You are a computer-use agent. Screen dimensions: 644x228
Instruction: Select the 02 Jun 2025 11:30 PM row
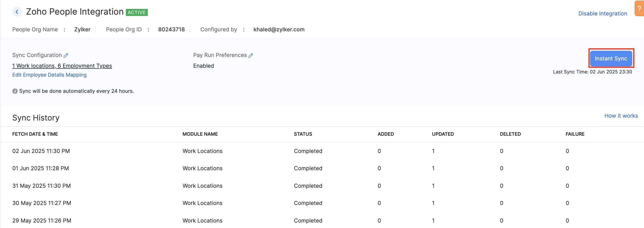tap(41, 151)
